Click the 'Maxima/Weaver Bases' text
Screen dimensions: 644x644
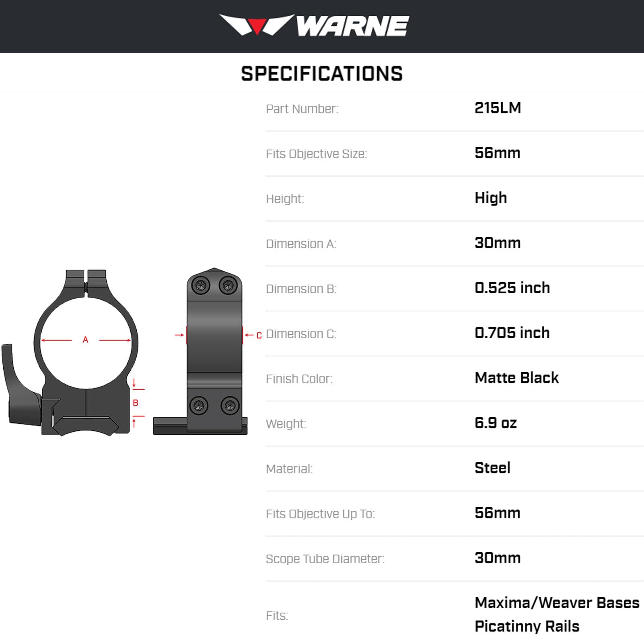pos(557,603)
